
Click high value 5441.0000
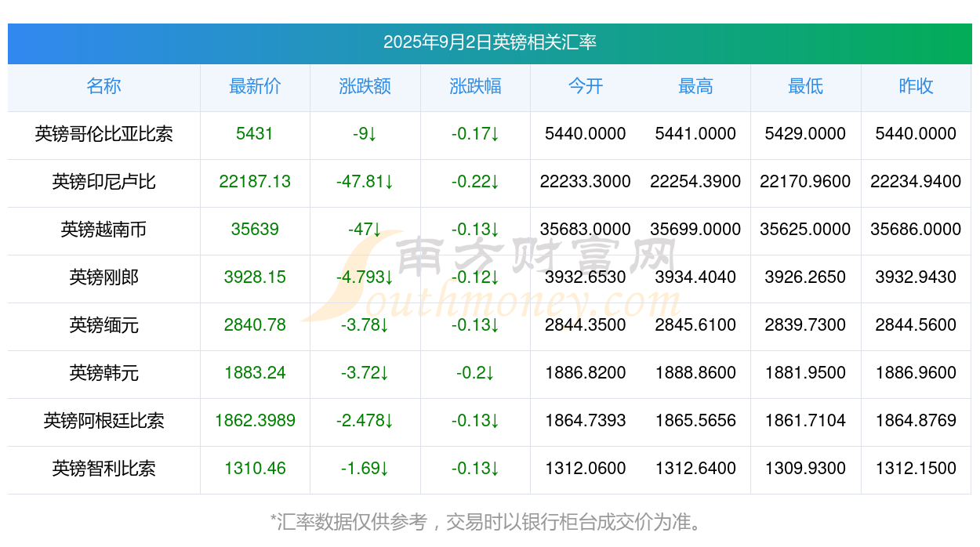tap(695, 134)
